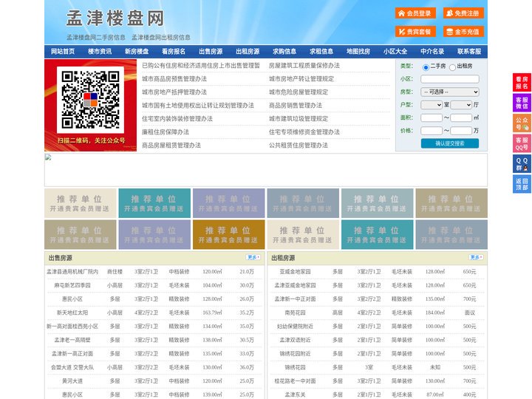Click the 免费注册 free register button
532x399 pixels.
coord(463,13)
